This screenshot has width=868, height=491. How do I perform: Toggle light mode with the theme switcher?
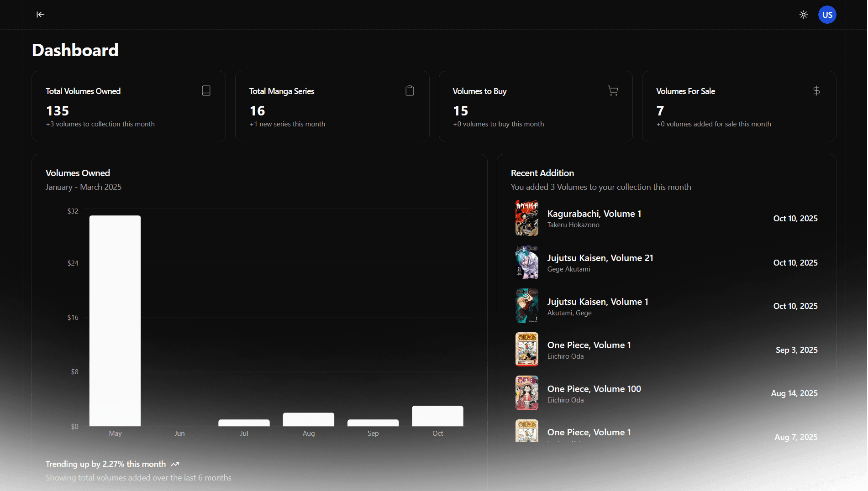[x=804, y=14]
